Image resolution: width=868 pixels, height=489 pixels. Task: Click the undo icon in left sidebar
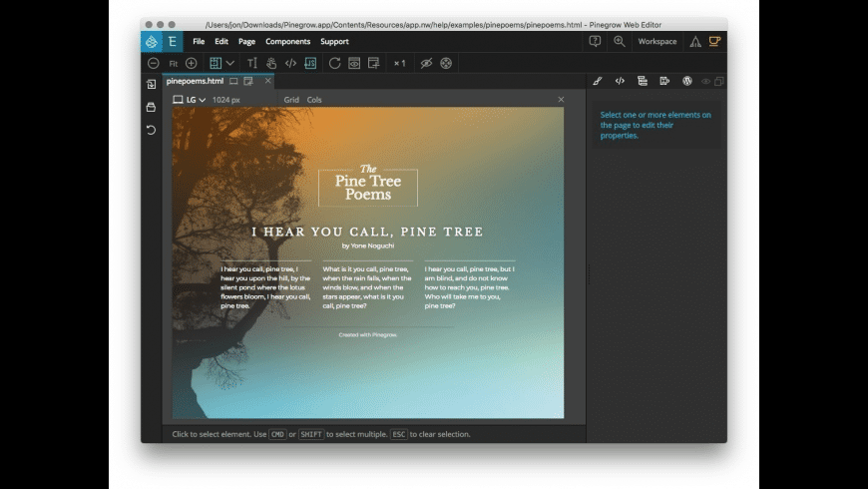[151, 130]
